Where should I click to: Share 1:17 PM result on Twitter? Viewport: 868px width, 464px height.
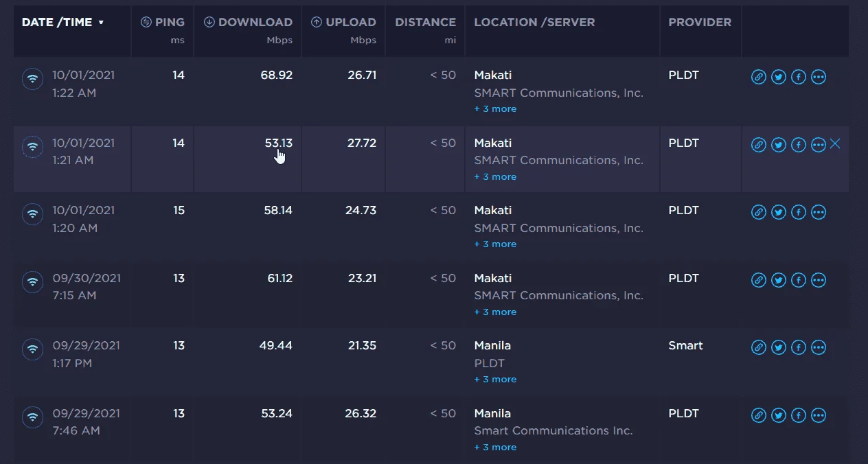pyautogui.click(x=778, y=347)
